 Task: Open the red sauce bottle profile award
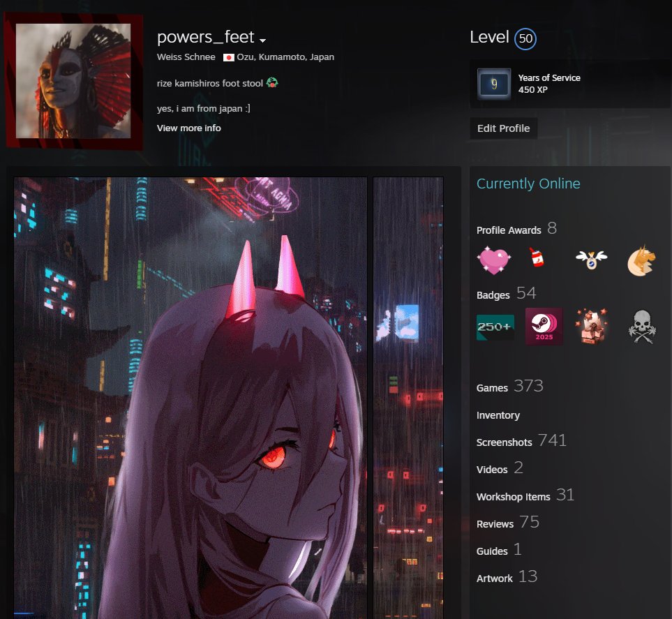536,258
